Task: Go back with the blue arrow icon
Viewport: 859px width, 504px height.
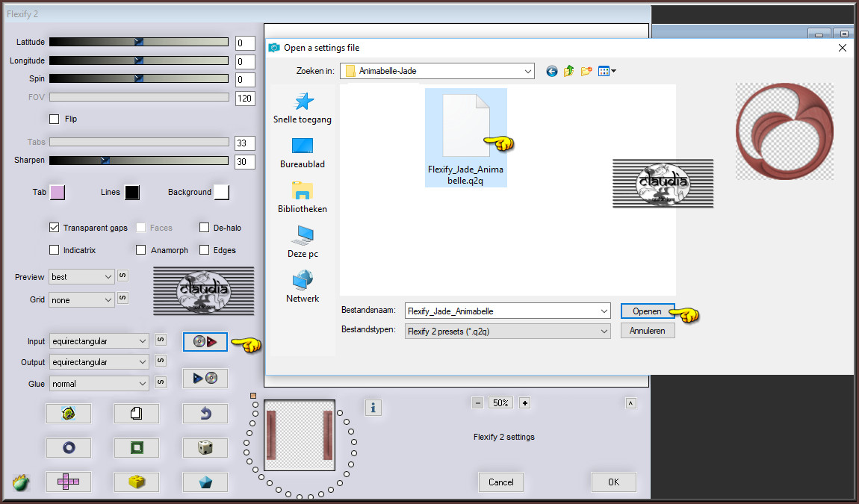Action: tap(552, 71)
